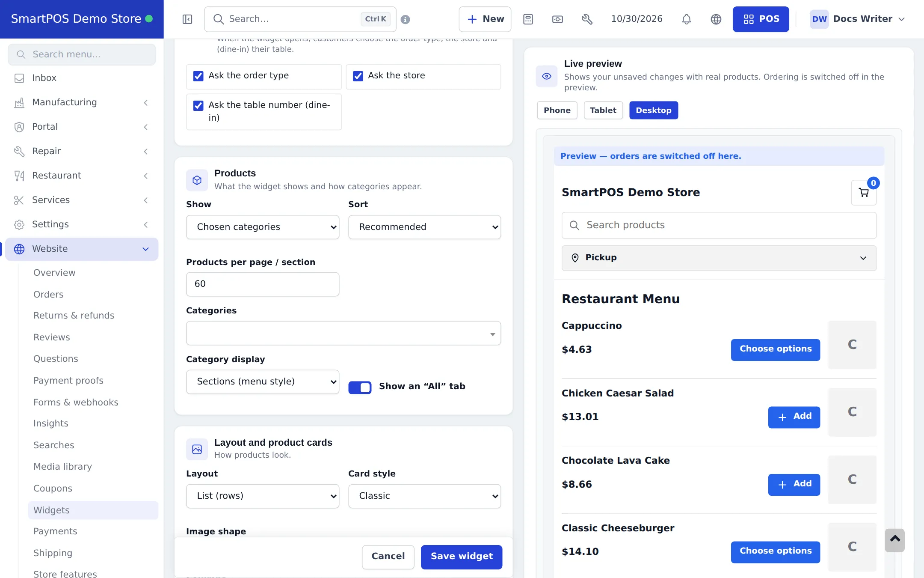This screenshot has height=578, width=924.
Task: Click the Portal sidebar icon
Action: (x=19, y=127)
